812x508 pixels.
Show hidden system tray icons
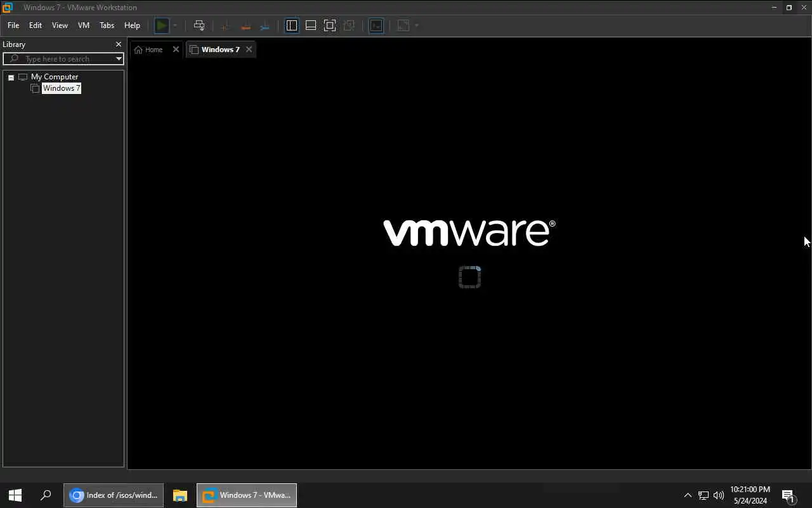[688, 495]
